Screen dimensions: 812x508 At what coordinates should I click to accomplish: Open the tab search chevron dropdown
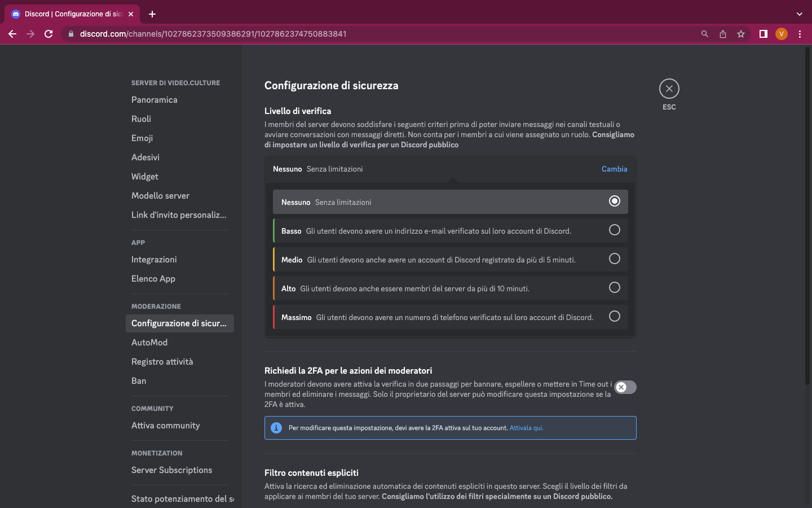(x=799, y=14)
